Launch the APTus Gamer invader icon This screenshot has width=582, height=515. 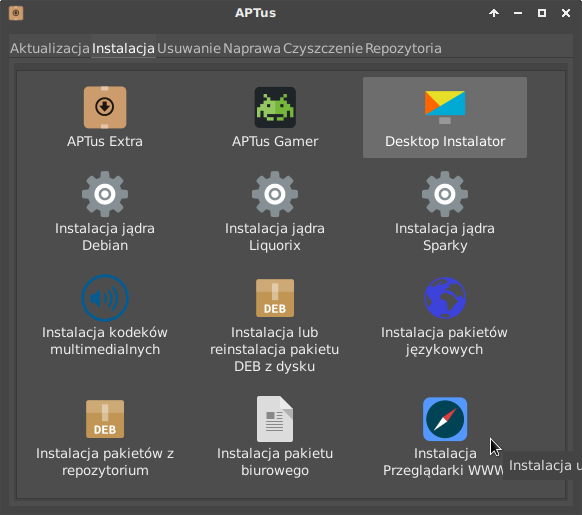point(275,107)
